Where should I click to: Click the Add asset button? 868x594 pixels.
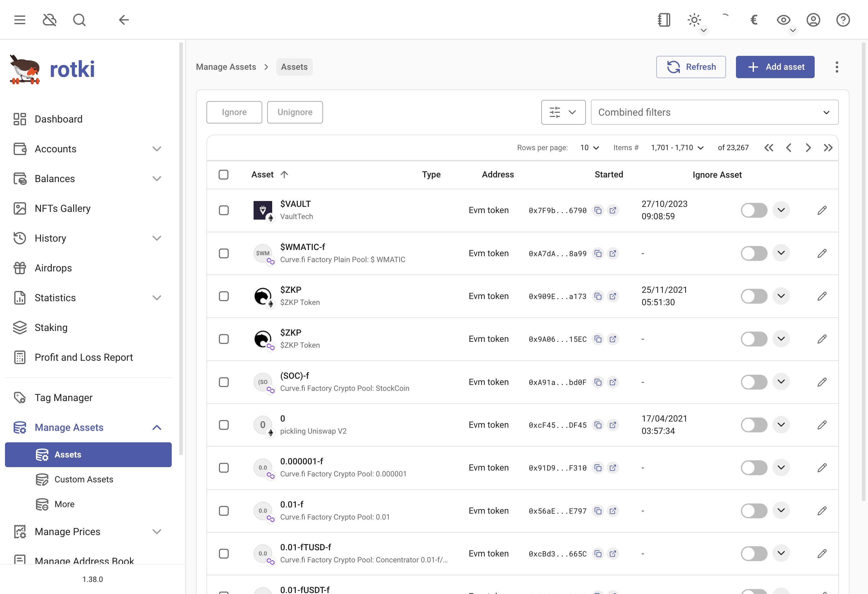pos(775,67)
